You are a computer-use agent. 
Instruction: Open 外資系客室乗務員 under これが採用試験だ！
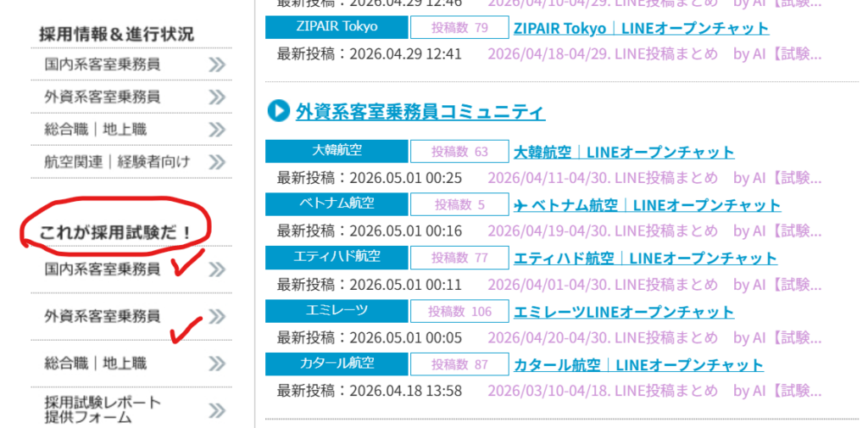click(x=103, y=316)
